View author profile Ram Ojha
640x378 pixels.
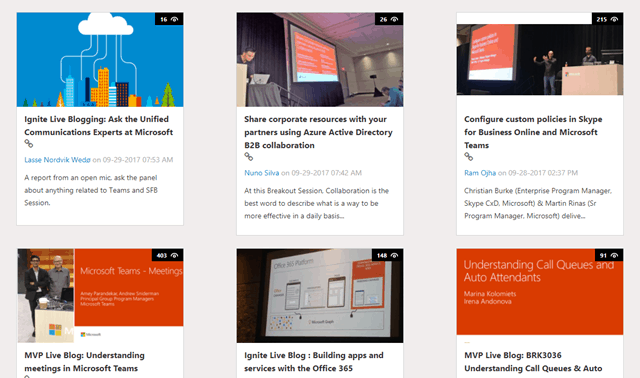tap(480, 173)
